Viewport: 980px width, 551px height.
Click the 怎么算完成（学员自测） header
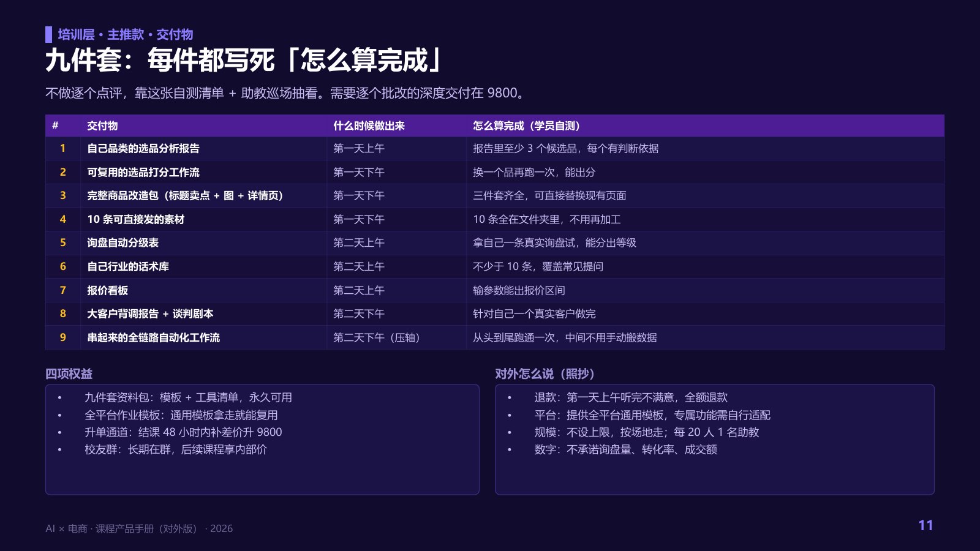pyautogui.click(x=526, y=126)
